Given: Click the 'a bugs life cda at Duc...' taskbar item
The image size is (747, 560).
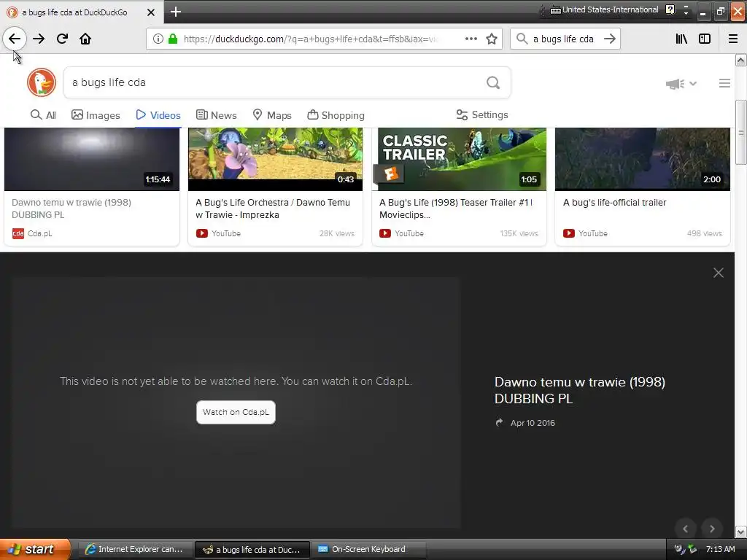Looking at the screenshot, I should coord(252,549).
